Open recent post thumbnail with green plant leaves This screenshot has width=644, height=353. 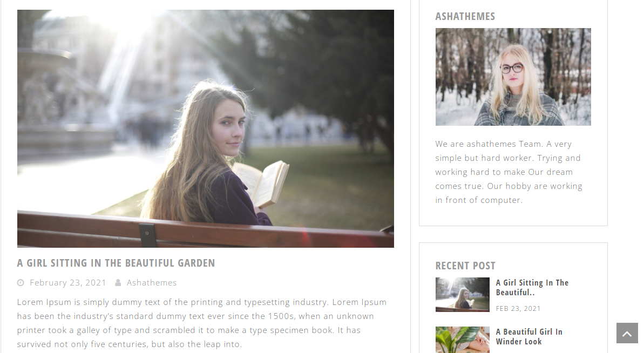[463, 340]
